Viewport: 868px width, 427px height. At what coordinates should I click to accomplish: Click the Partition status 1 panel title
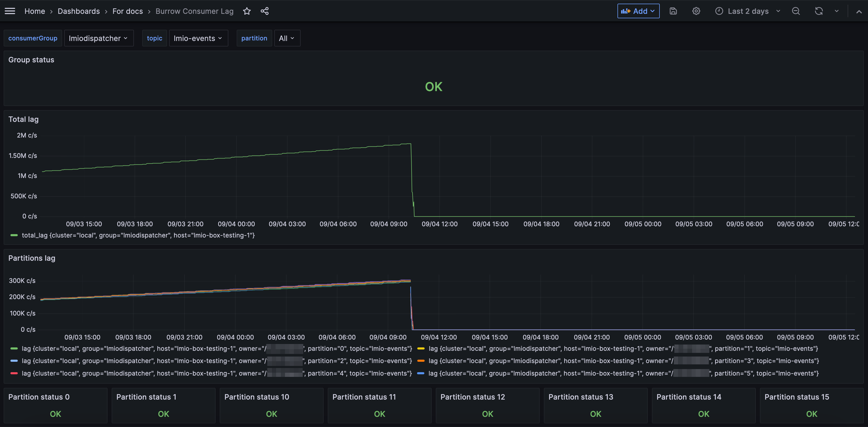pos(146,397)
